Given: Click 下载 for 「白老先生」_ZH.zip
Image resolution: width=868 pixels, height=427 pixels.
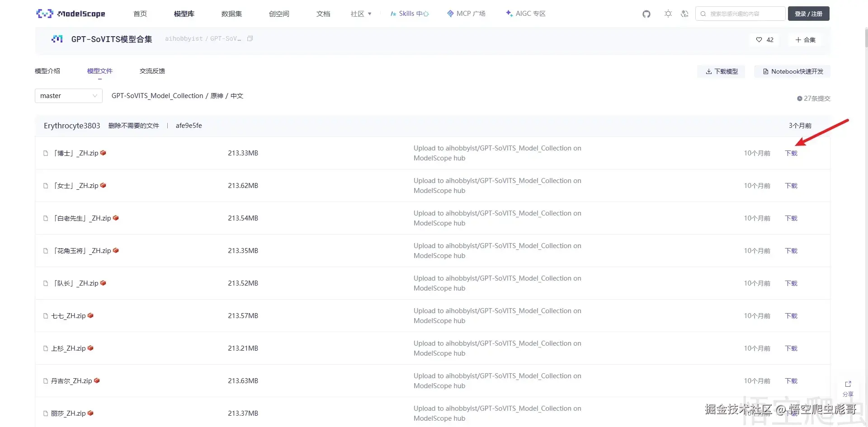Looking at the screenshot, I should pyautogui.click(x=791, y=218).
